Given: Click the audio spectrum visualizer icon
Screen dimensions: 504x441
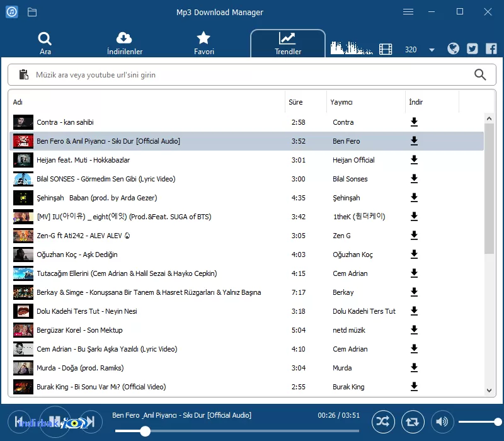Looking at the screenshot, I should [x=352, y=48].
